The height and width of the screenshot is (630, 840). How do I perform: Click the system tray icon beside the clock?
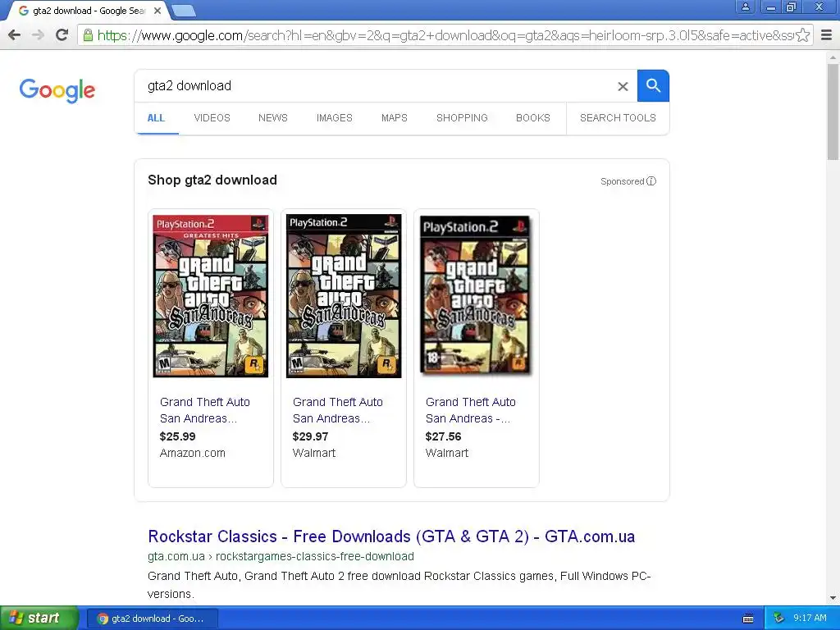[x=779, y=619]
